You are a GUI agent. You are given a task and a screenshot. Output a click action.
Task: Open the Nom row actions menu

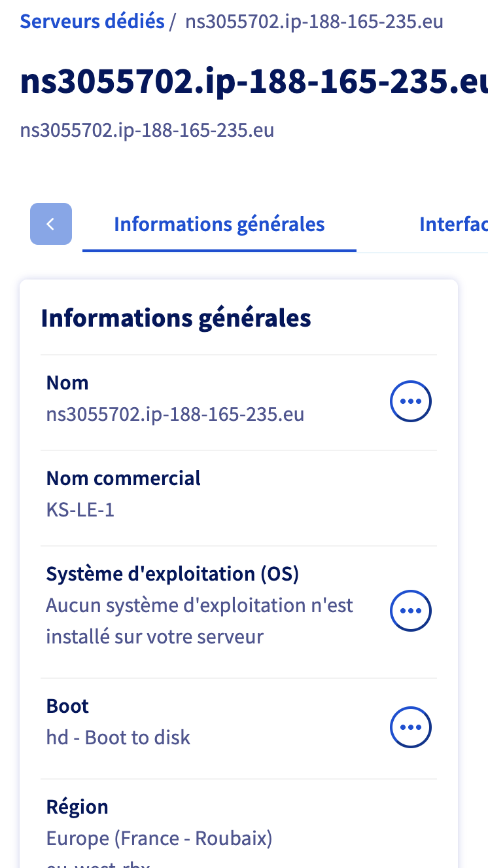point(411,401)
